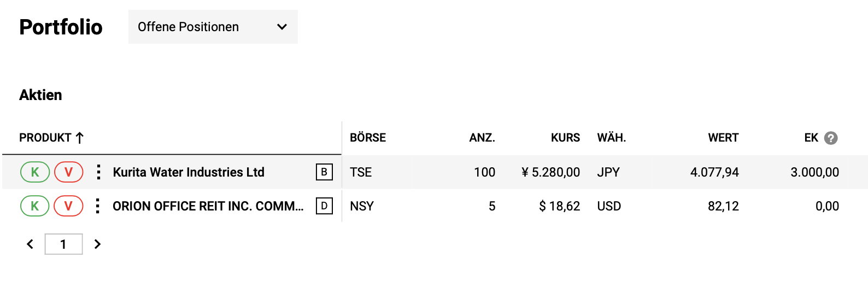
Task: Open ORION OFFICE REIT INC. product link
Action: (x=208, y=206)
